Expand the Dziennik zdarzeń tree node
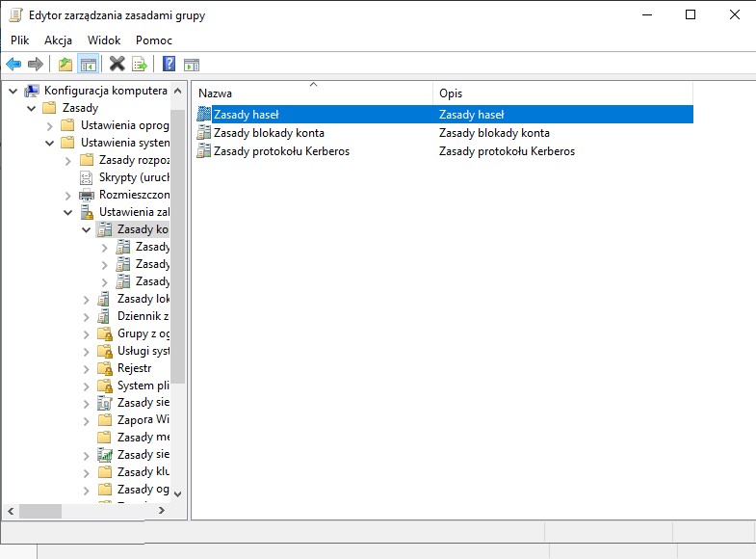The image size is (756, 559). [x=88, y=317]
